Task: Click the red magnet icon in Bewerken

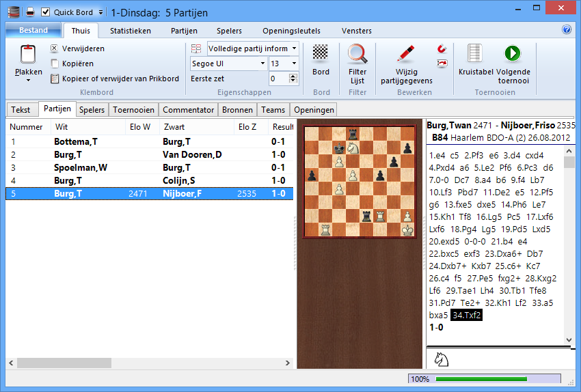Action: pyautogui.click(x=442, y=48)
